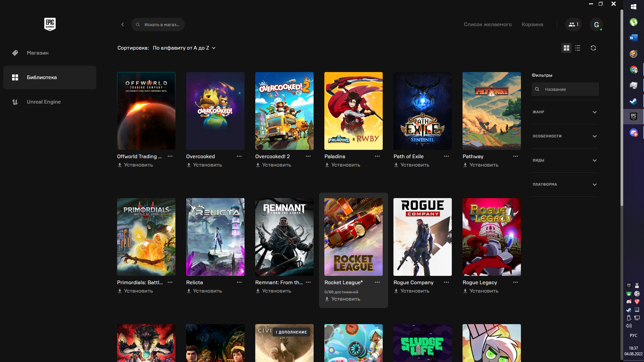Open uTorrent from the taskbar
This screenshot has height=362, width=644.
pyautogui.click(x=634, y=22)
